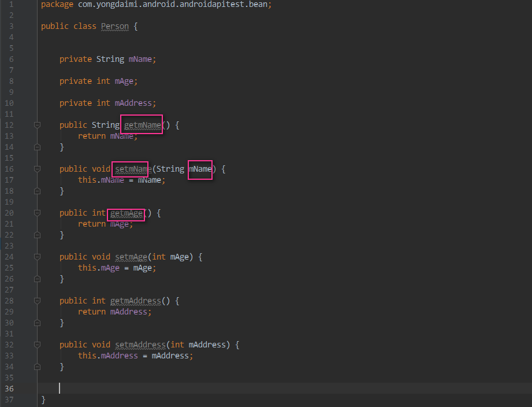This screenshot has height=407, width=532.
Task: Click line number 1 in the gutter
Action: (x=11, y=5)
